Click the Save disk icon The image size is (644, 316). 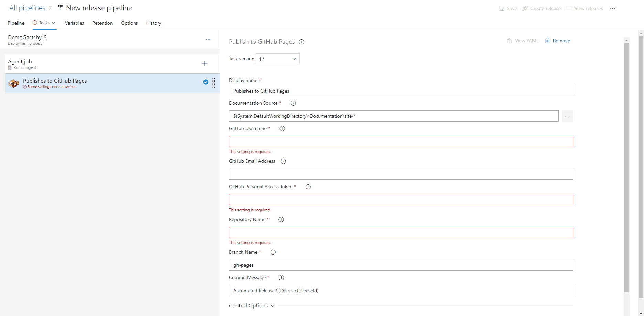tap(502, 8)
